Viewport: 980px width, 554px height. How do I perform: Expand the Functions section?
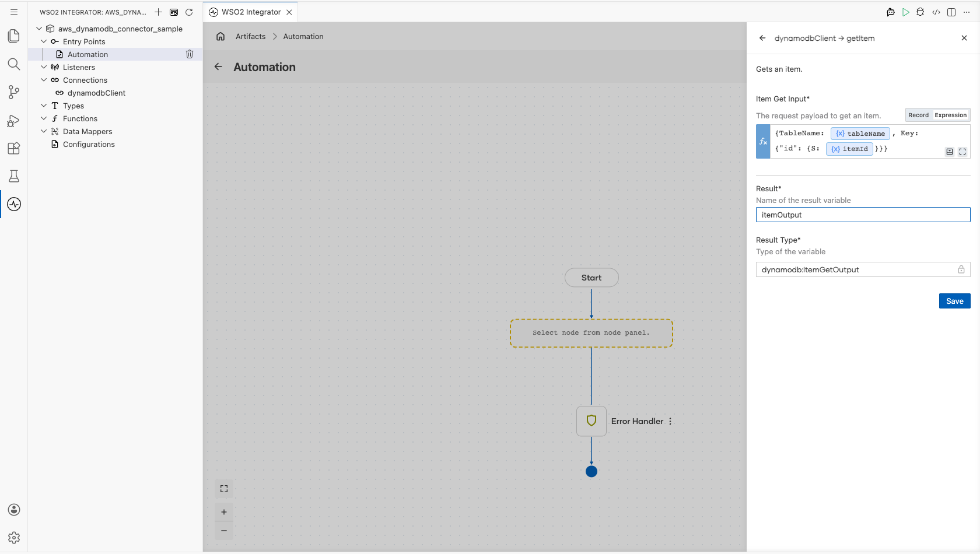click(44, 118)
